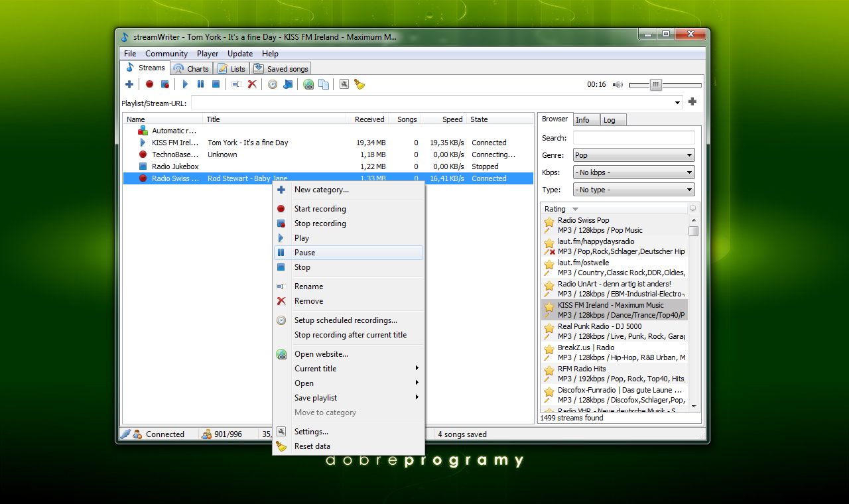Open the Type dropdown
This screenshot has width=849, height=504.
click(x=633, y=190)
